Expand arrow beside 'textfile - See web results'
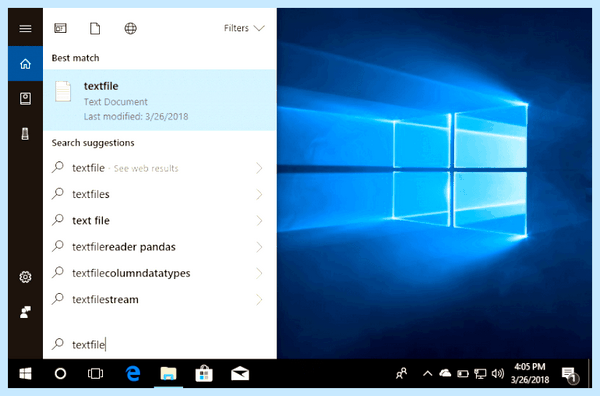 259,168
